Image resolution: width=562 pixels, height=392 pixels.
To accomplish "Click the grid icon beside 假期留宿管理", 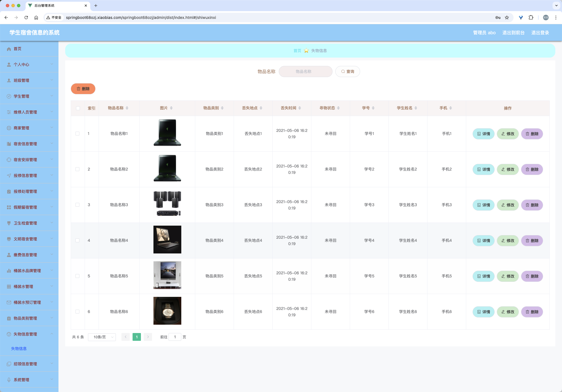I will (9, 207).
